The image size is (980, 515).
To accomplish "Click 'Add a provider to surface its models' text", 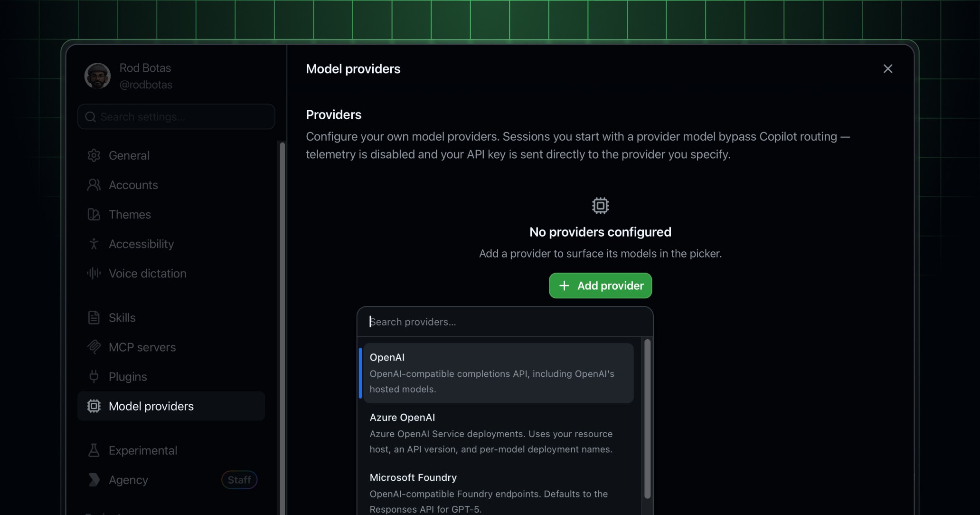I will tap(600, 254).
